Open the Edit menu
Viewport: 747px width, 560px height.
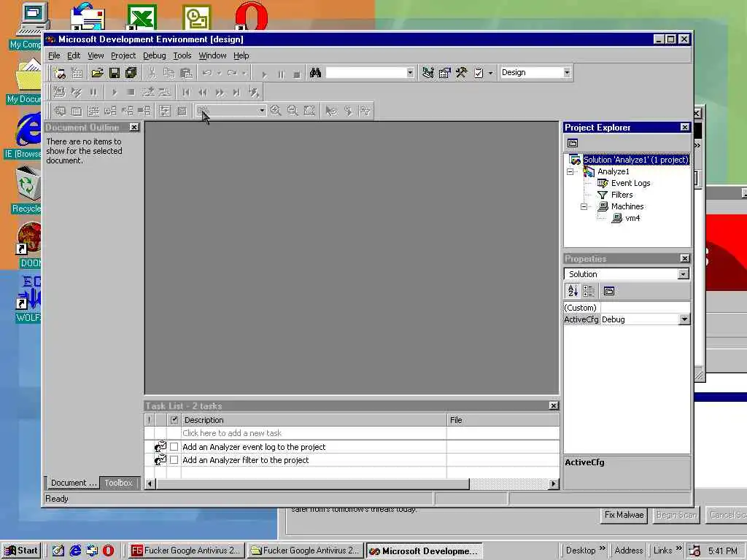(x=74, y=55)
